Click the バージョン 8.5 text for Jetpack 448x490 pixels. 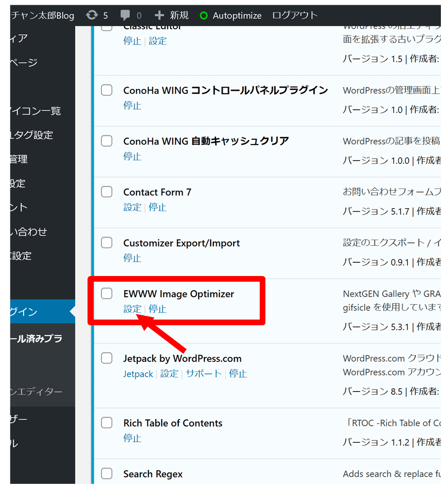click(x=372, y=391)
